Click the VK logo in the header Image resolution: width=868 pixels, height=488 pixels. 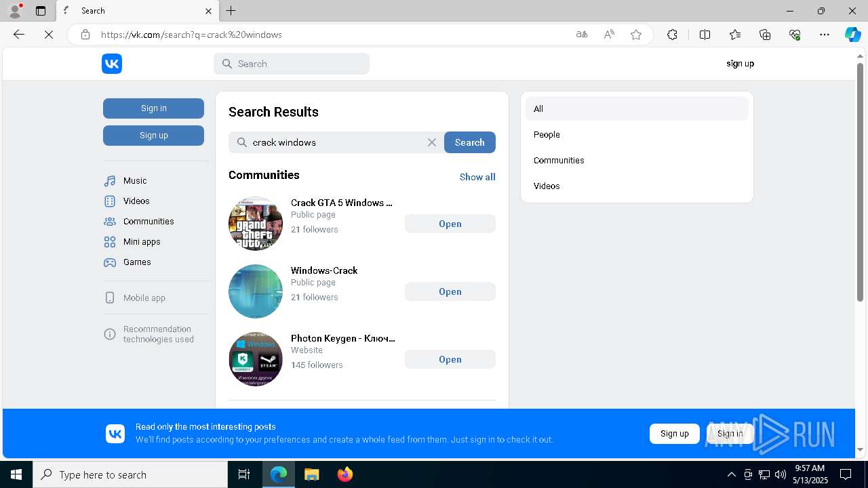coord(112,64)
